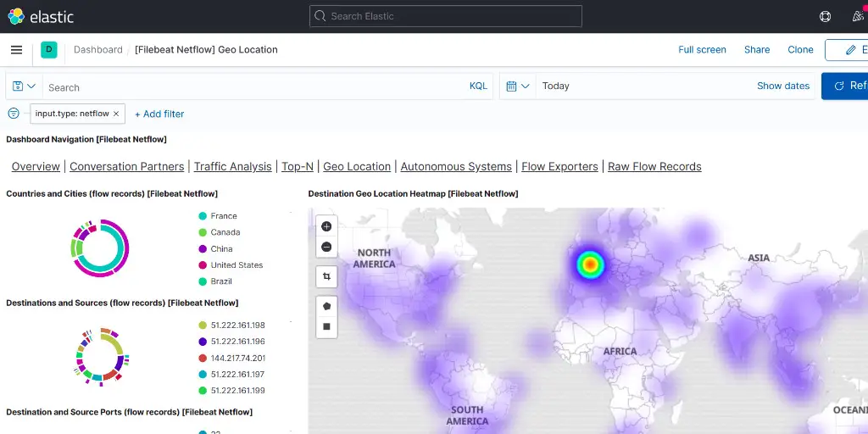The image size is (868, 434).
Task: Switch query language with the KQL button
Action: point(478,86)
